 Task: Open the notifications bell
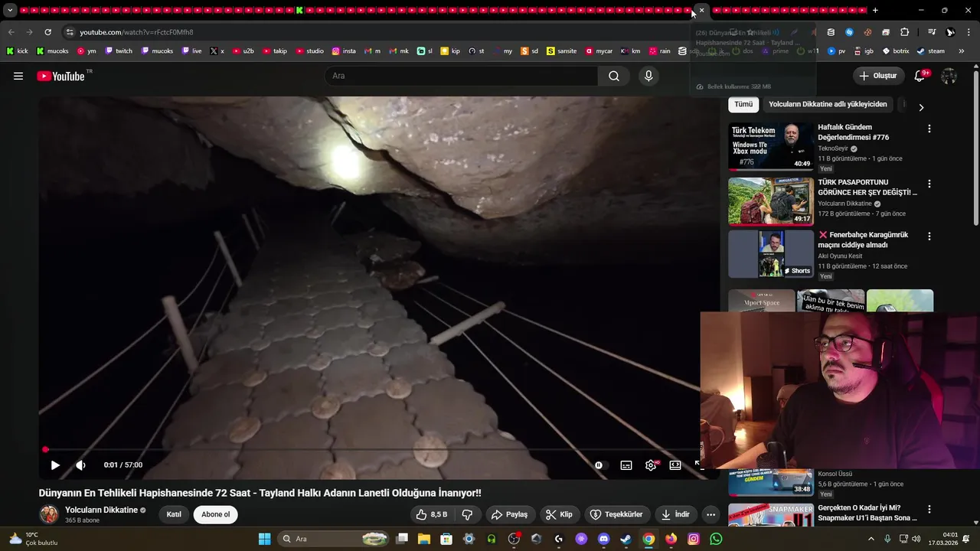[x=920, y=76]
